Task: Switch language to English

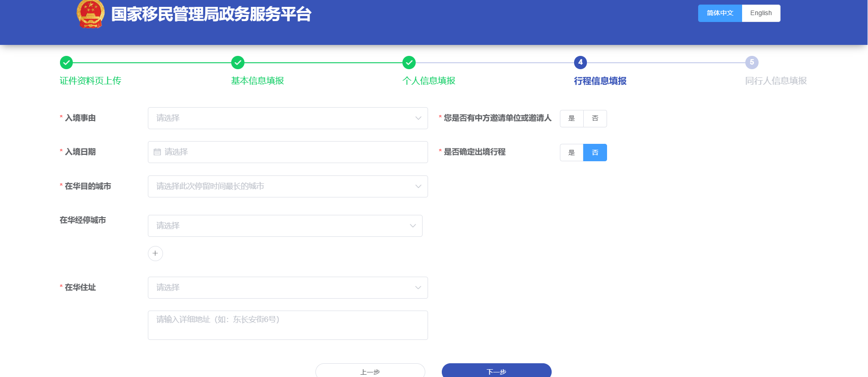Action: click(x=761, y=13)
